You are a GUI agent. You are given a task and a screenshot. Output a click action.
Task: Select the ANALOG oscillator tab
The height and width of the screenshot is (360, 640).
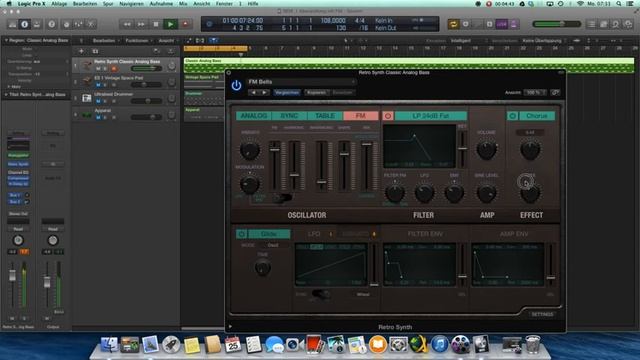pos(253,116)
